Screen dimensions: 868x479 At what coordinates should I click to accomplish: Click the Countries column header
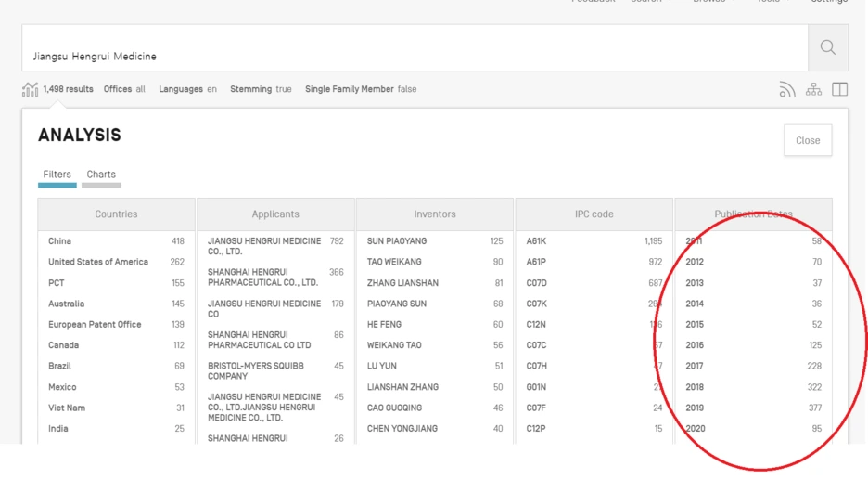(116, 214)
